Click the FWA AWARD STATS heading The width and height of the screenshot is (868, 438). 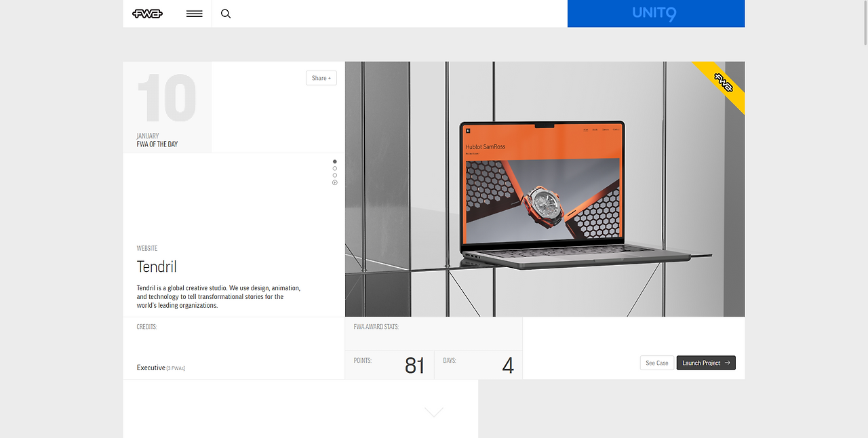click(376, 327)
